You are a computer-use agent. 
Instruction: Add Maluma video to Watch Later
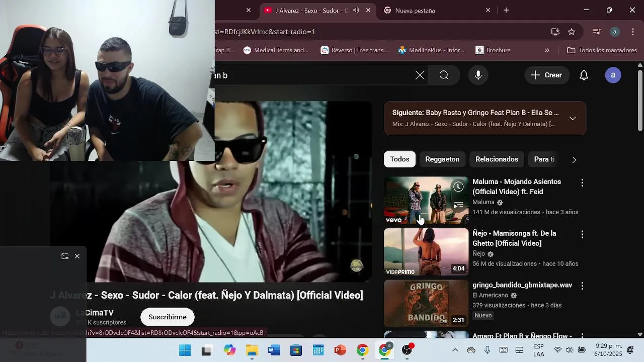pyautogui.click(x=458, y=187)
